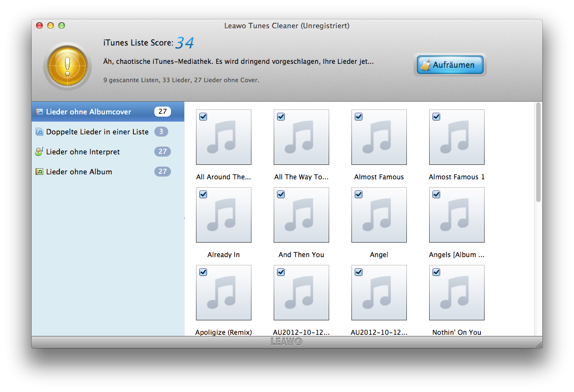Click the broom icon on the Aufräumen button
Image resolution: width=574 pixels, height=392 pixels.
coord(426,65)
